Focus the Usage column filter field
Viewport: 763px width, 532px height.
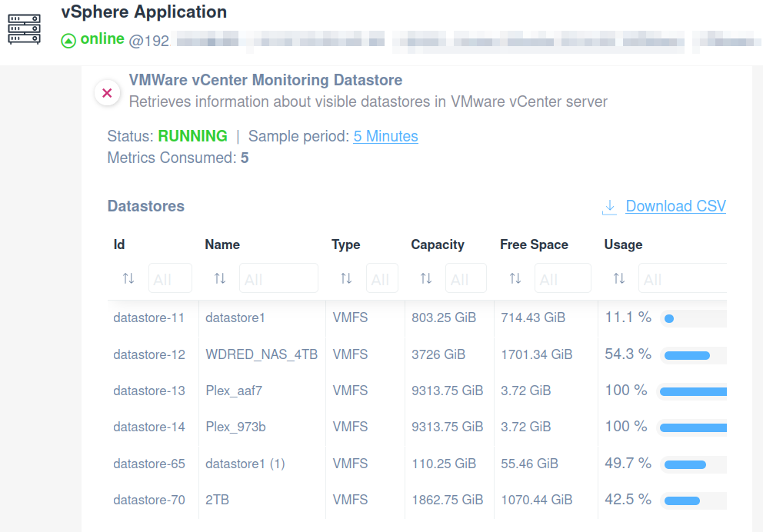pyautogui.click(x=683, y=278)
